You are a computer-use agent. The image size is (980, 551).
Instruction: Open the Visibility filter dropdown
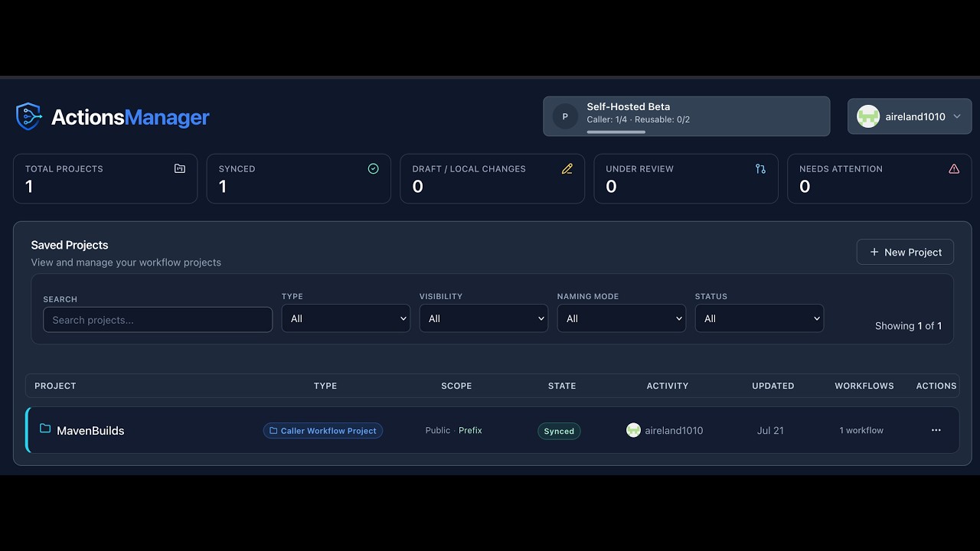pyautogui.click(x=484, y=318)
